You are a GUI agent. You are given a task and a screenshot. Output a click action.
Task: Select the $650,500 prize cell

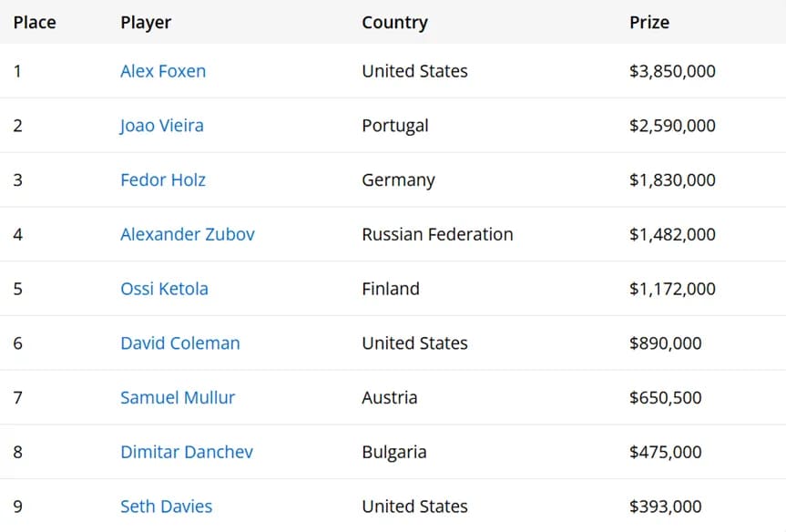click(665, 397)
